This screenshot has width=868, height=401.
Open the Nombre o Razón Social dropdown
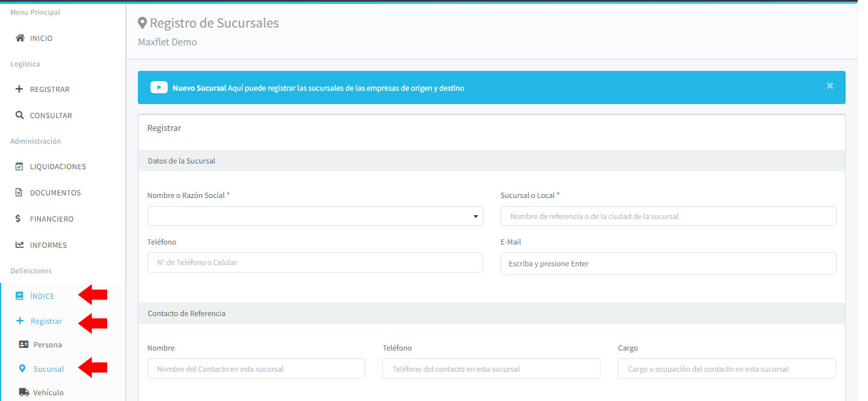315,216
